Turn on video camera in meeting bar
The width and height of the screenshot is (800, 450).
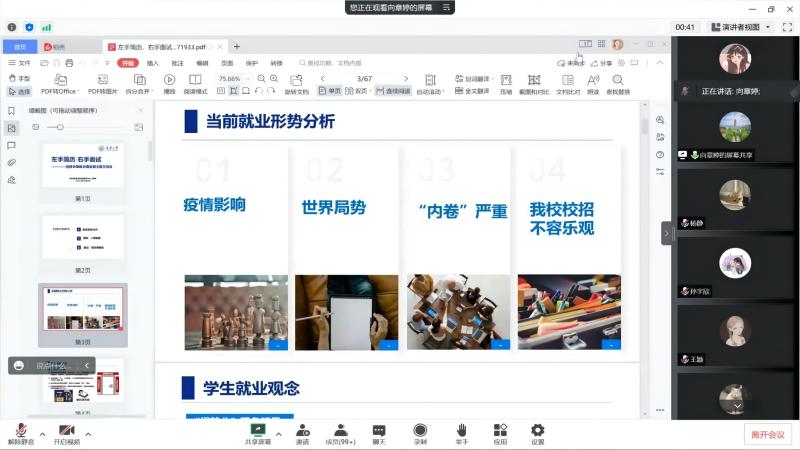pyautogui.click(x=67, y=434)
